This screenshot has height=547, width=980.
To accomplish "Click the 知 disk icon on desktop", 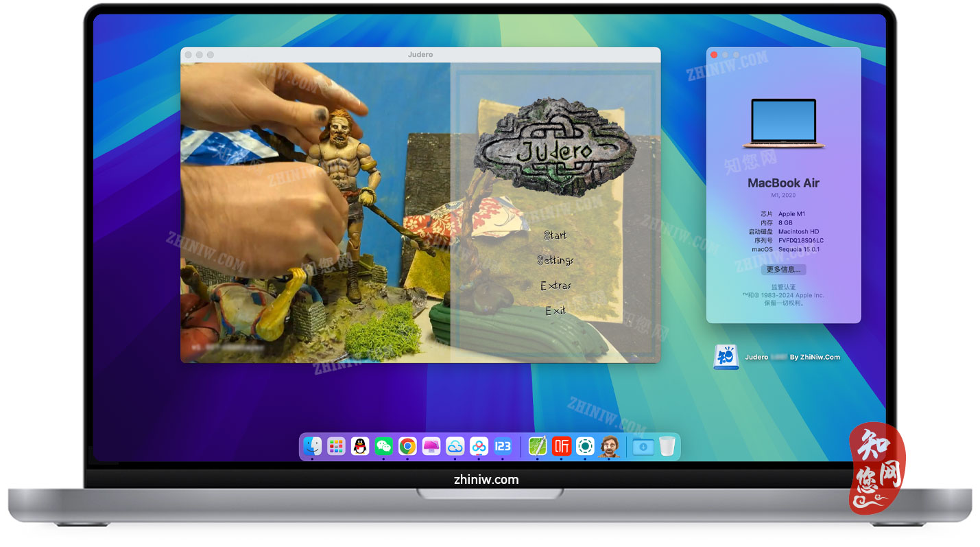I will pos(726,357).
